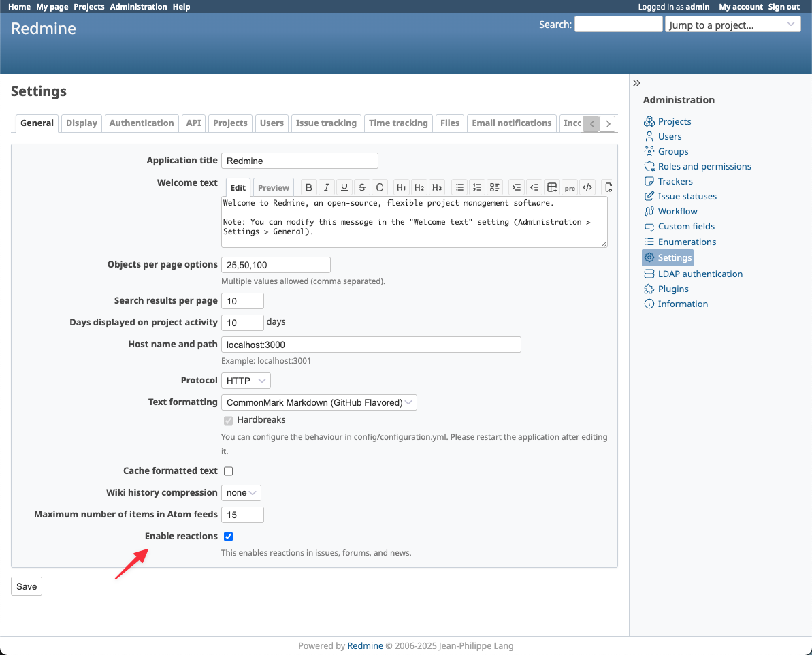Uncheck the Enable reactions checkbox

coord(229,537)
